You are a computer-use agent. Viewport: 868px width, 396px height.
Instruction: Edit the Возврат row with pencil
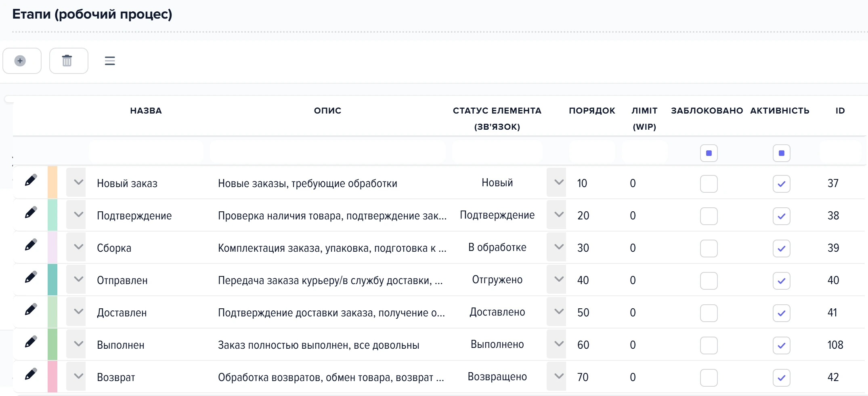pyautogui.click(x=31, y=374)
